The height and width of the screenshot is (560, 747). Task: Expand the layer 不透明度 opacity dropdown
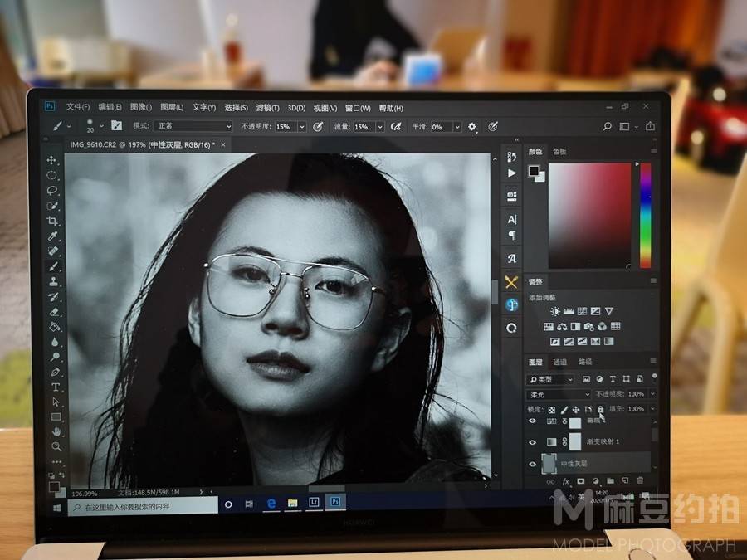click(652, 394)
